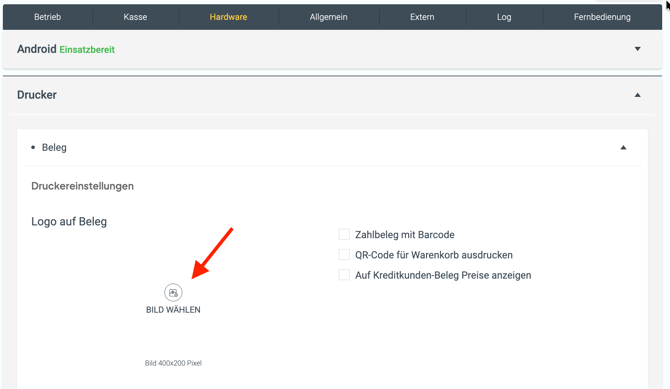Screen dimensions: 670x389
Task: Click the Drucker section heading
Action: 37,94
